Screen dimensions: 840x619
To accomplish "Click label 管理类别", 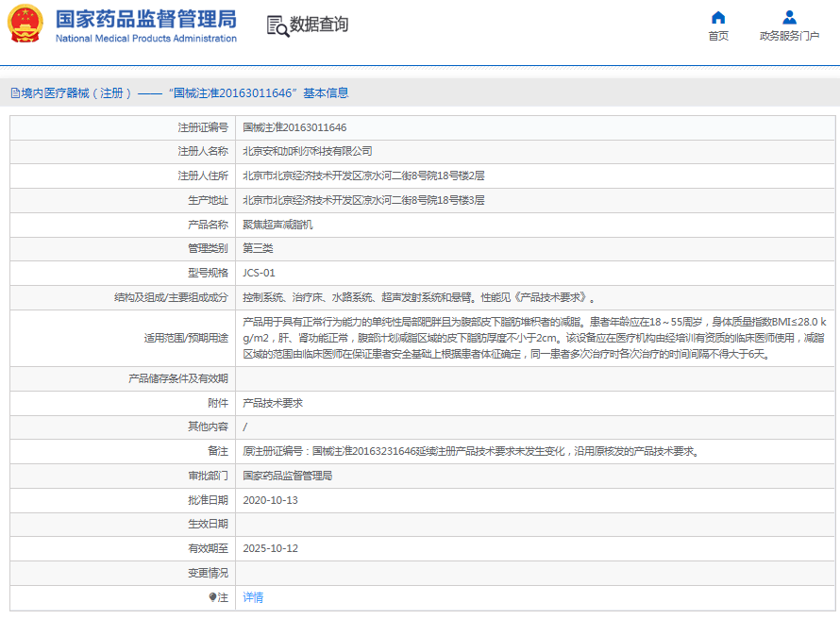I will (x=208, y=248).
